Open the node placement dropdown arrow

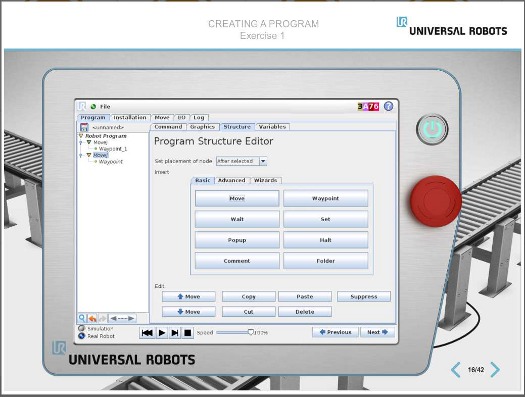coord(263,161)
